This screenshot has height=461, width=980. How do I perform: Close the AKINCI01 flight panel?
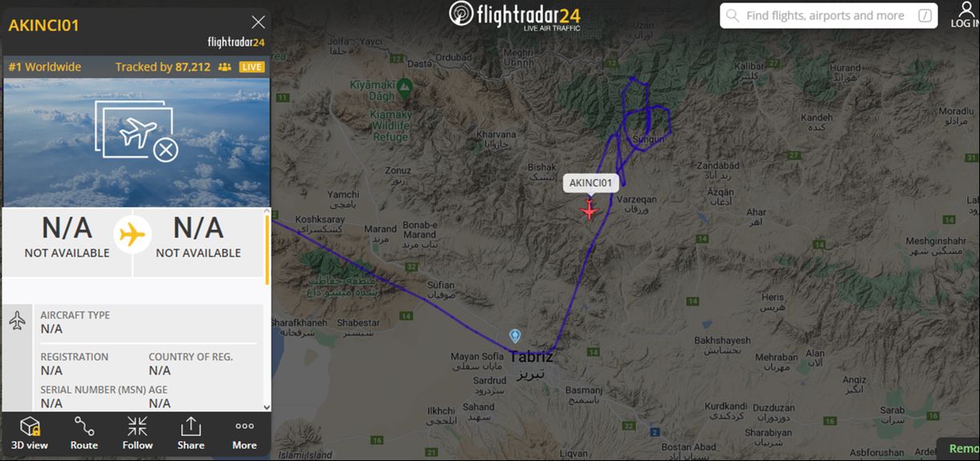[258, 22]
